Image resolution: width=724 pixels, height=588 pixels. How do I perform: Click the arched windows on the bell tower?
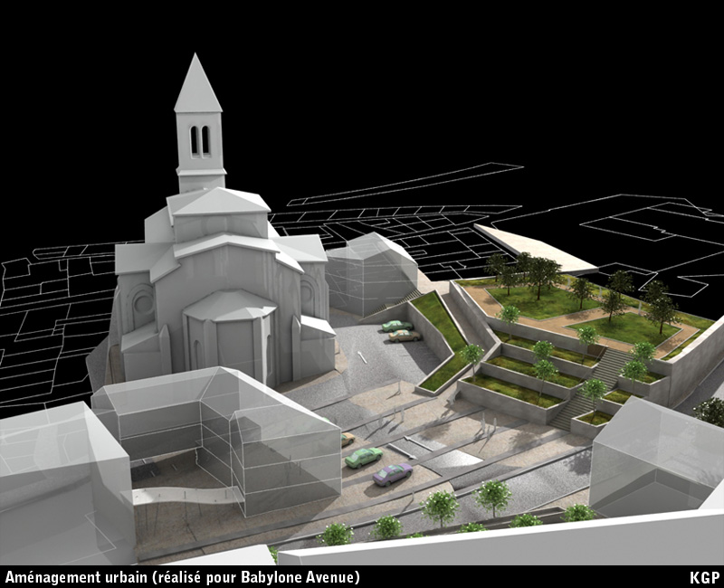199,139
